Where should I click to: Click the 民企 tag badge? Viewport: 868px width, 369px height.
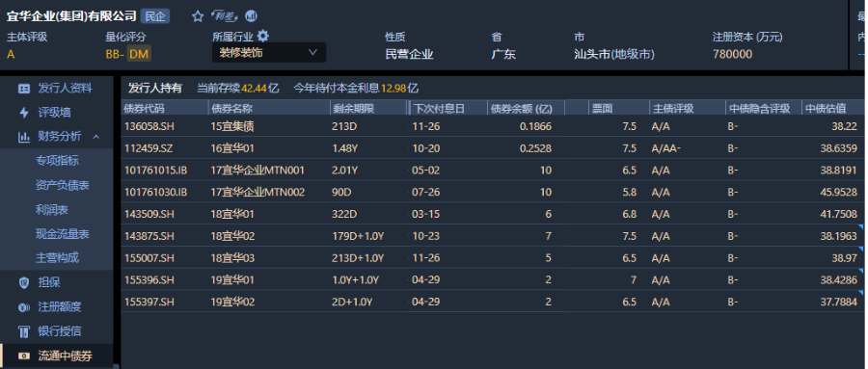155,16
